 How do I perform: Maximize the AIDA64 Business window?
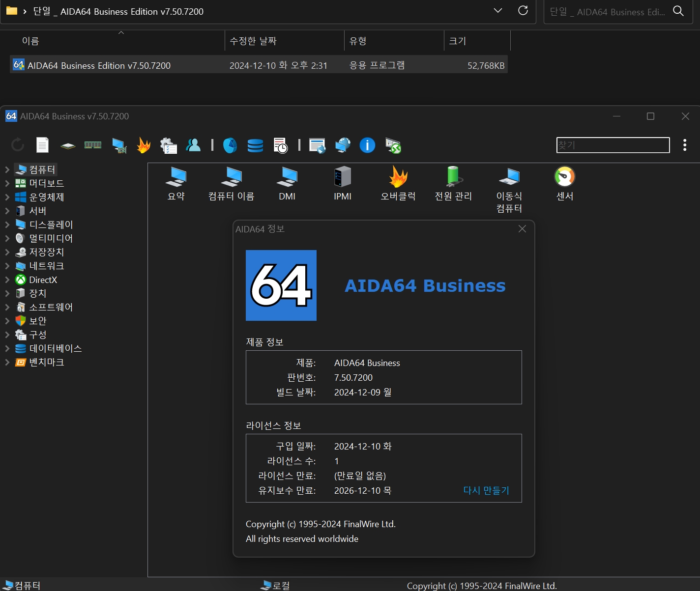pyautogui.click(x=650, y=116)
